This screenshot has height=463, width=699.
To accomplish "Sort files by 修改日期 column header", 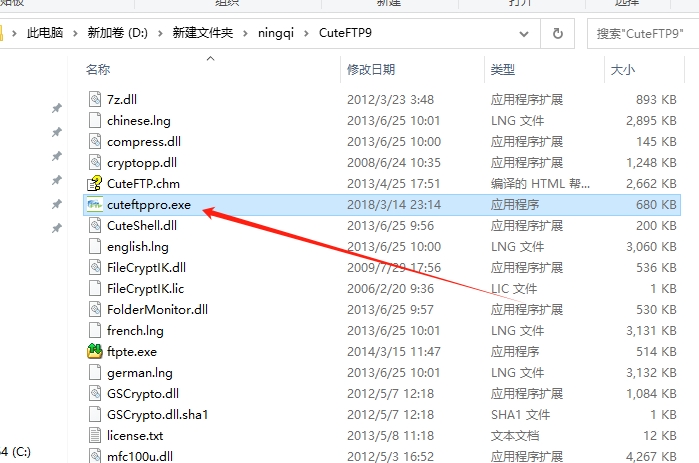I will coord(371,70).
